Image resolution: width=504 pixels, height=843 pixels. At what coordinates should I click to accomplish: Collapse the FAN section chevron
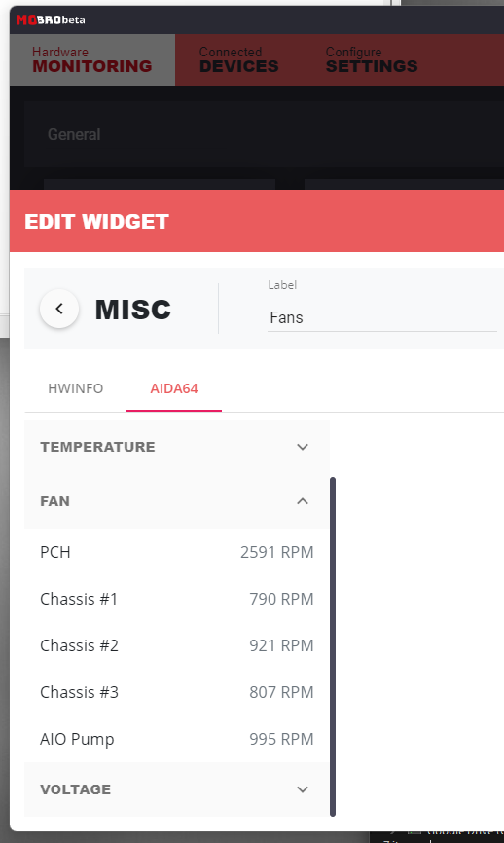click(x=303, y=501)
